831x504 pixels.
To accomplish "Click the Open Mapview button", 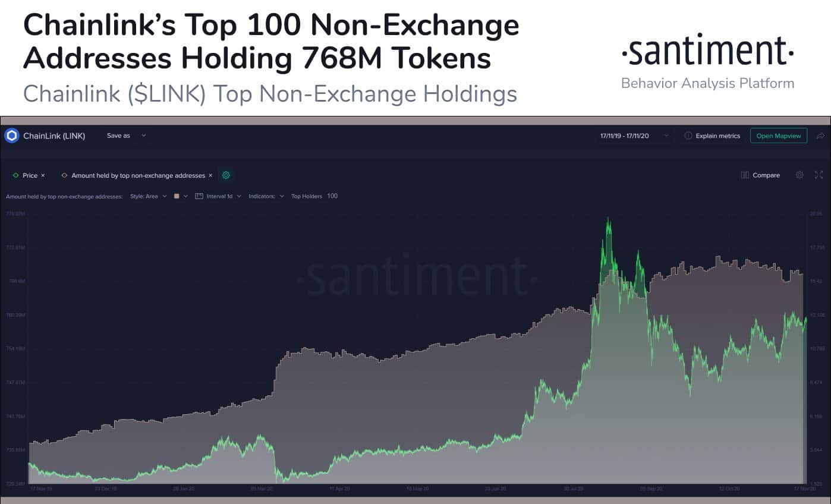I will coord(779,136).
